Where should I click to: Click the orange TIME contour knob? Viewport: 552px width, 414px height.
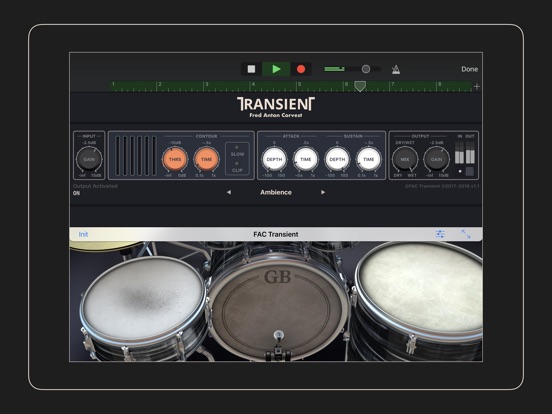tap(206, 159)
